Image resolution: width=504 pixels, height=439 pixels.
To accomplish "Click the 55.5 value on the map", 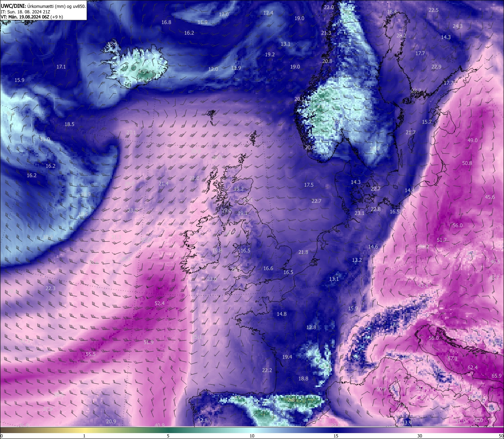I will 91,354.
